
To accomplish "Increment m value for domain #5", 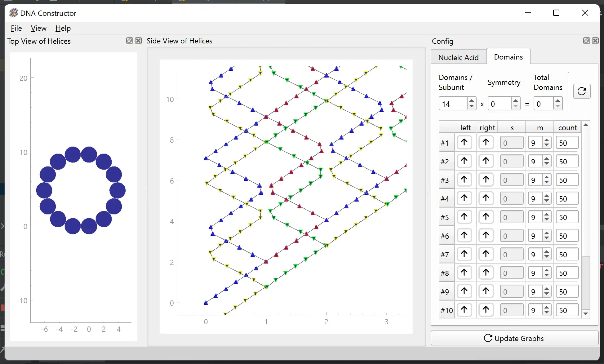I will 547,215.
